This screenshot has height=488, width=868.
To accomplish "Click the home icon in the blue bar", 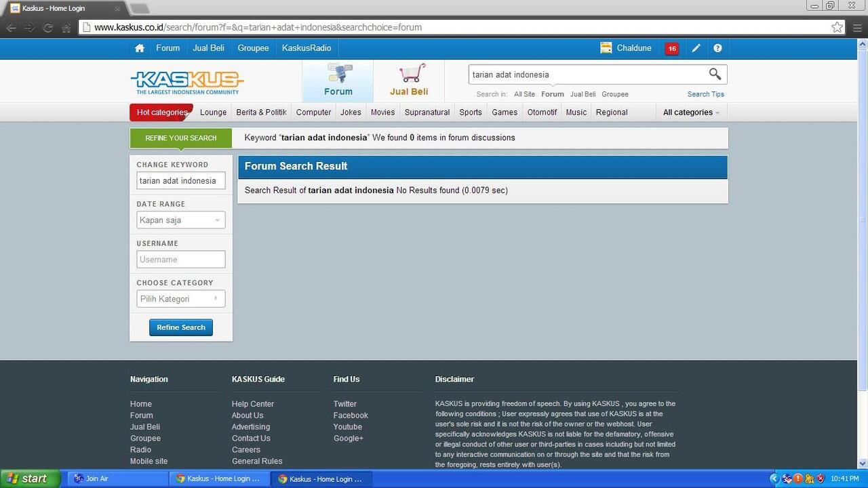I will coord(139,48).
